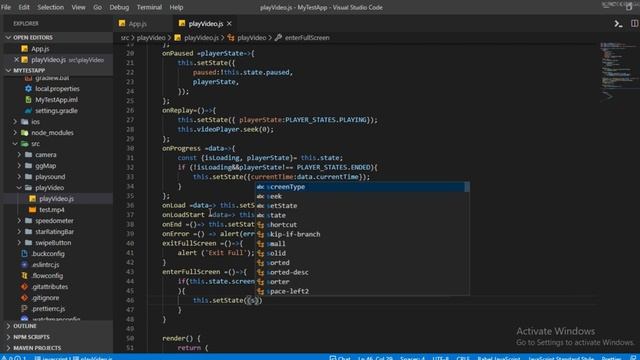Expand the playsound folder
This screenshot has width=640, height=360.
50,177
